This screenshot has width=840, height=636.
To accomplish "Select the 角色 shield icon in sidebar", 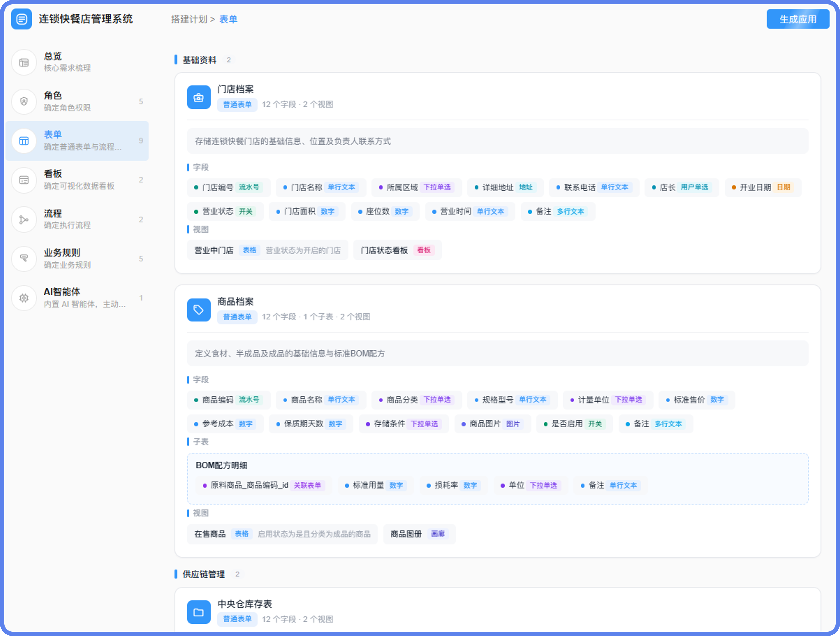I will click(x=24, y=101).
